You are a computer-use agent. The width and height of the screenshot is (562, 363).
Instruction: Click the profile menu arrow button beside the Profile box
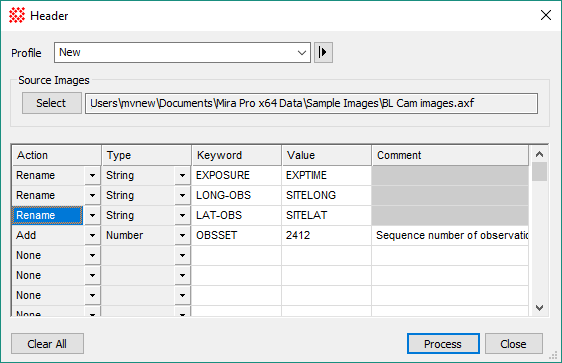click(x=323, y=52)
